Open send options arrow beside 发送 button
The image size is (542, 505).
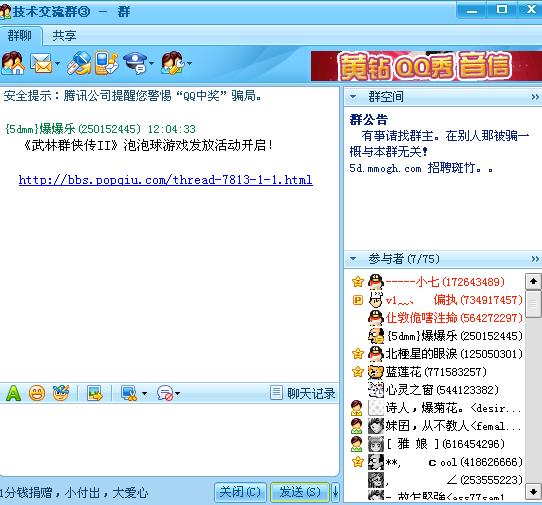(x=335, y=492)
